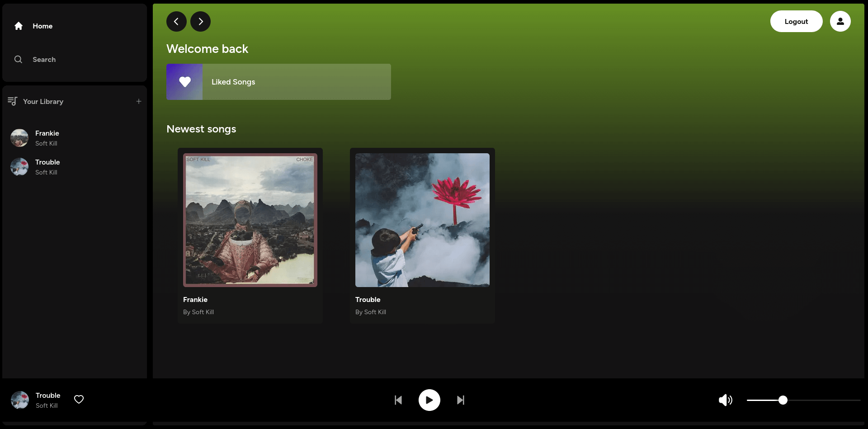Log out using the Logout button
The width and height of the screenshot is (868, 429).
click(x=796, y=21)
